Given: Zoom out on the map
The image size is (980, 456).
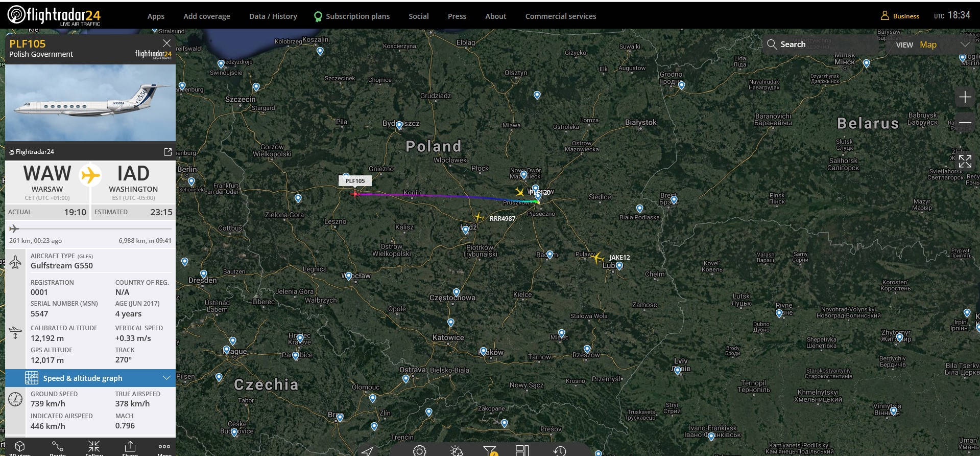Looking at the screenshot, I should (x=965, y=123).
